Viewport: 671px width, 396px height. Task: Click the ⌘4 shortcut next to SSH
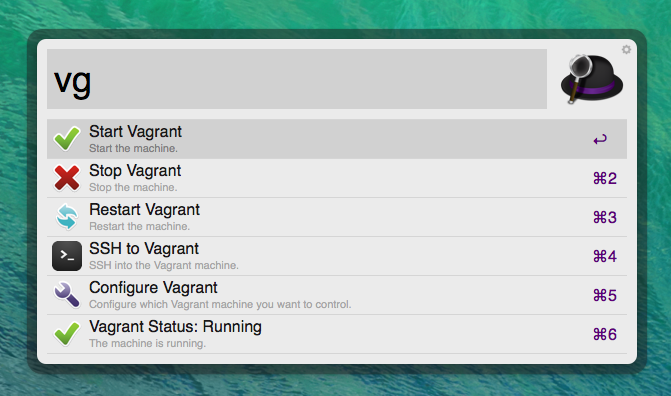[605, 256]
